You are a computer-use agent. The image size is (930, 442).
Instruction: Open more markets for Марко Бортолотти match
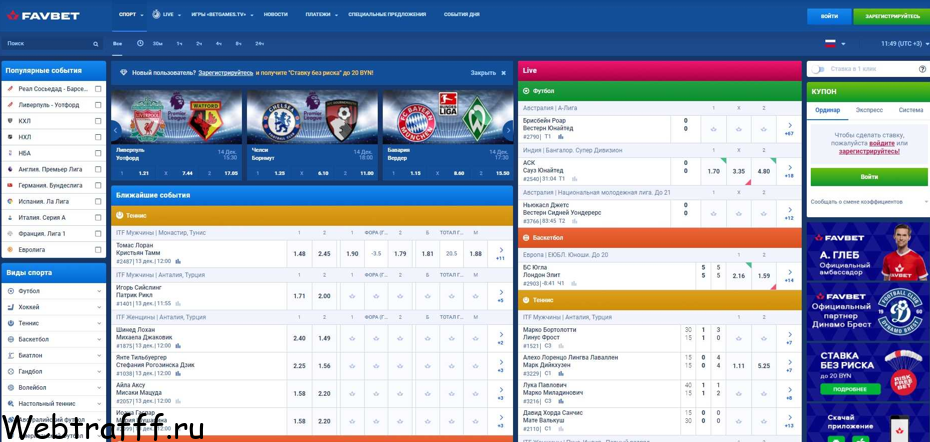pyautogui.click(x=789, y=338)
